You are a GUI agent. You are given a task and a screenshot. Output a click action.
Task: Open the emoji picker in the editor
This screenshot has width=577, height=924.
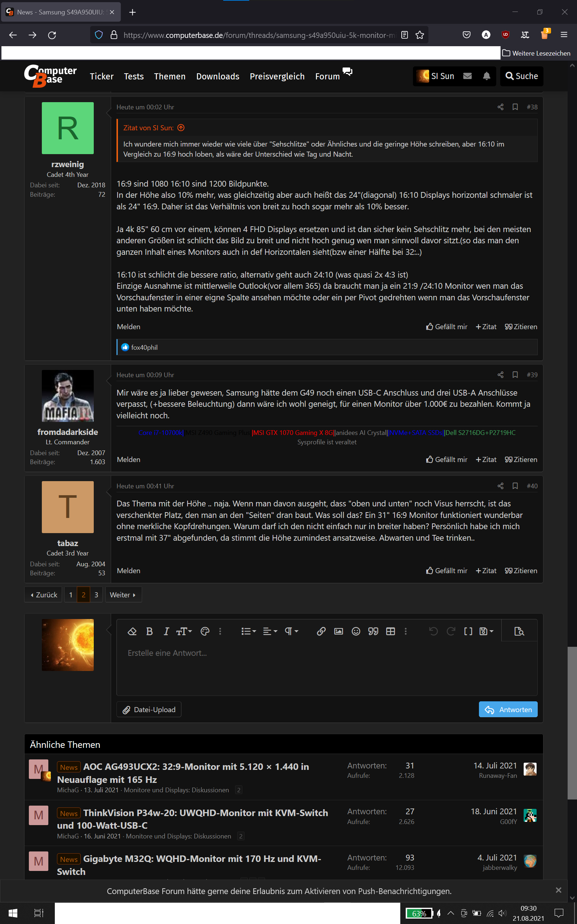pos(356,631)
